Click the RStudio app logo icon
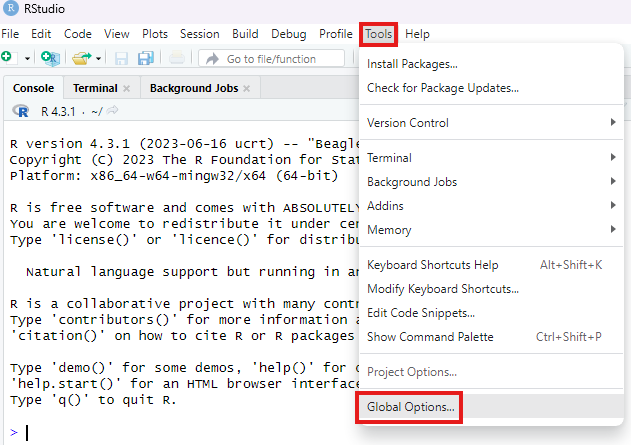631x445 pixels. click(x=11, y=8)
